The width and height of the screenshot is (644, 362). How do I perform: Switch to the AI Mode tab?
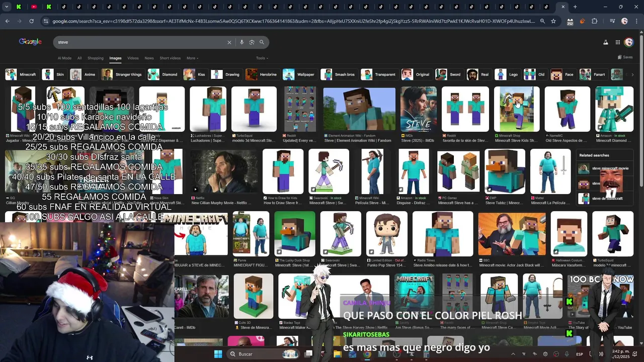(x=64, y=58)
